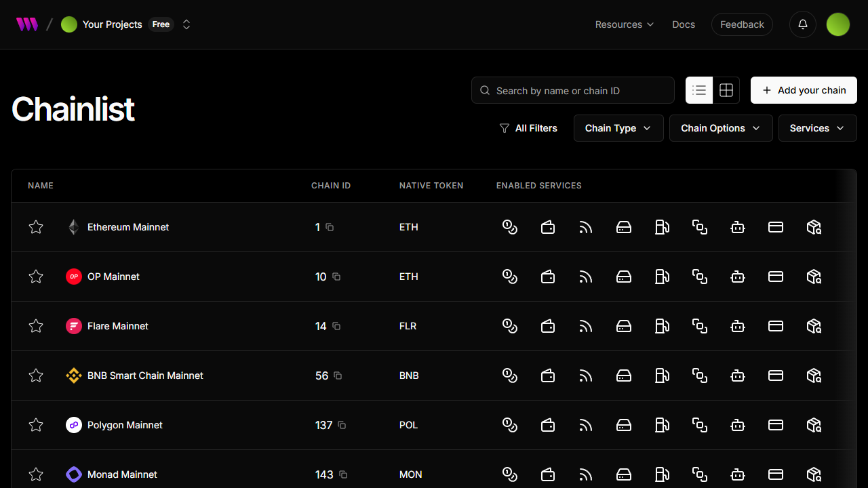This screenshot has height=488, width=868.
Task: Click fuel pump service icon in OP Mainnet row
Action: click(x=662, y=277)
